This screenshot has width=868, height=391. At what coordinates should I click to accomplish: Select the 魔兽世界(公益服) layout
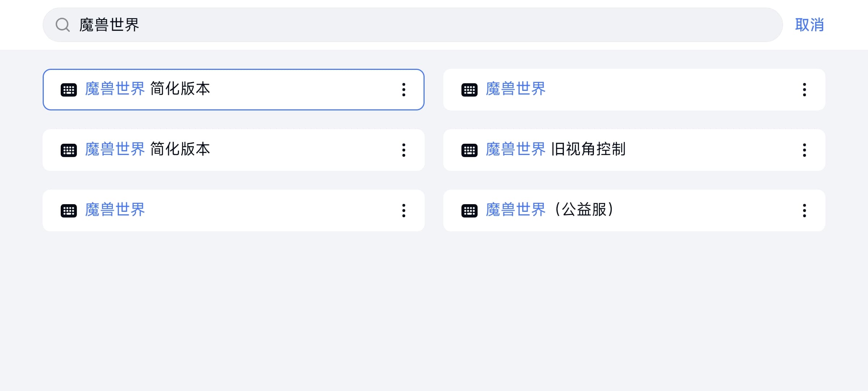[x=634, y=211]
